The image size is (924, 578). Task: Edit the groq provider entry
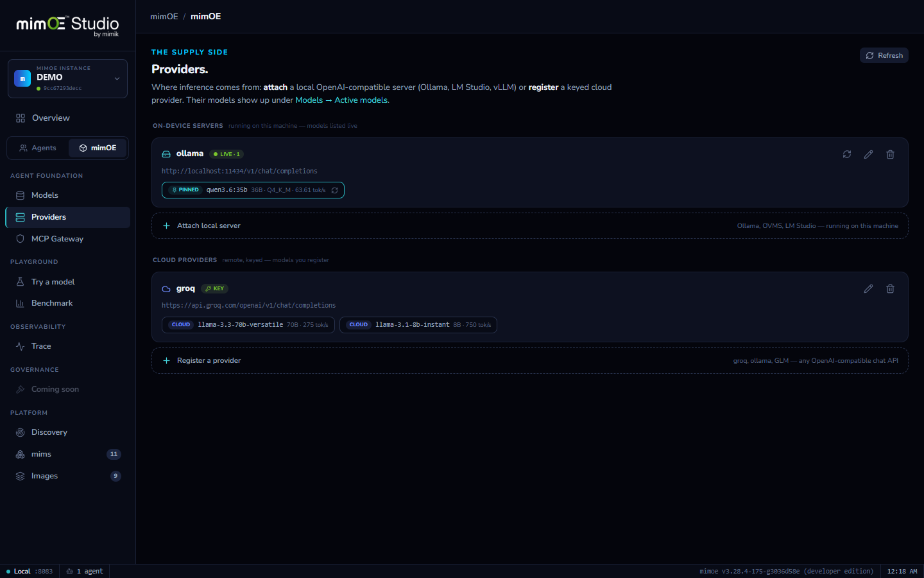[x=868, y=289]
